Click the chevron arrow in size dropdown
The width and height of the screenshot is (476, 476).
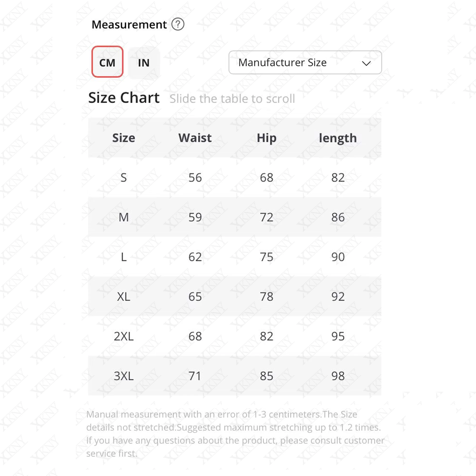tap(366, 63)
